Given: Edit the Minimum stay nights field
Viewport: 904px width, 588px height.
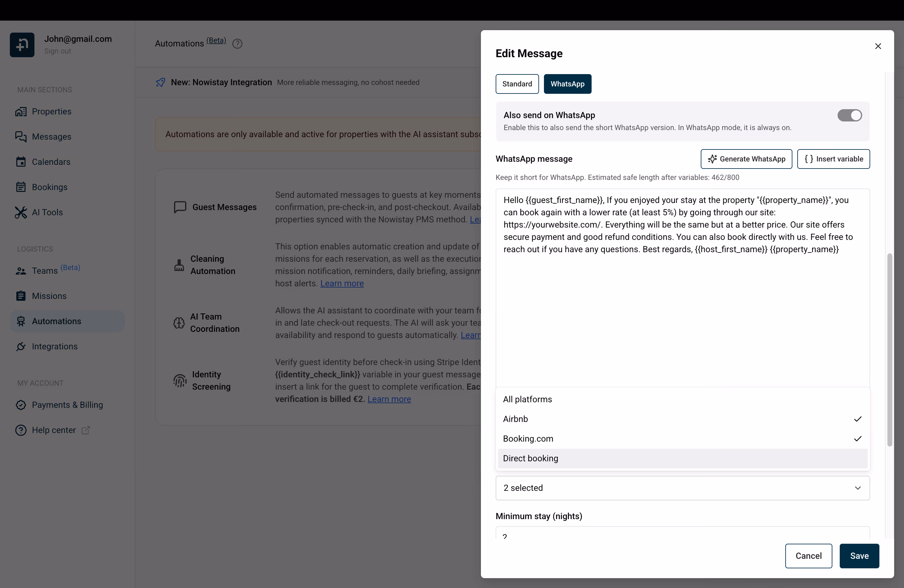Looking at the screenshot, I should (682, 536).
